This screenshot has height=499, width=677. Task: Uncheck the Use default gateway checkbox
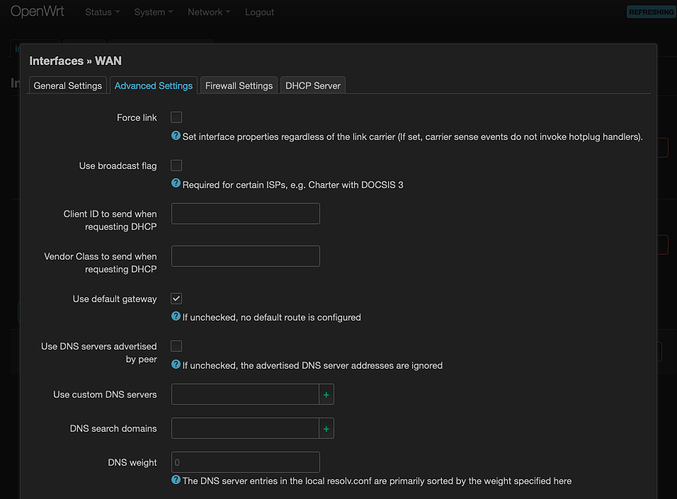click(x=176, y=298)
